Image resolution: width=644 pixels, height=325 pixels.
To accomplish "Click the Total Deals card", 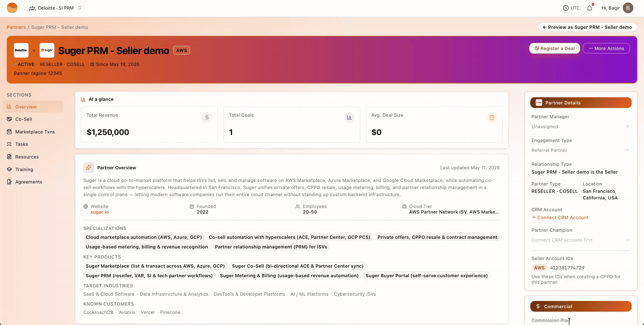I will pos(292,125).
